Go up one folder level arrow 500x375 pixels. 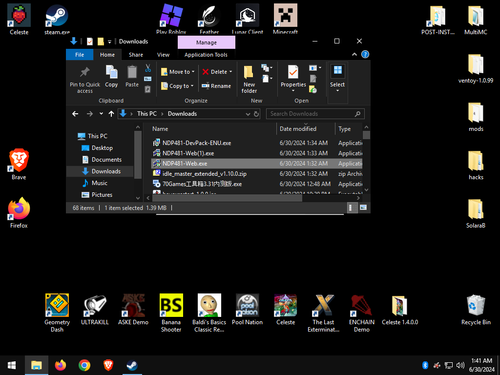pyautogui.click(x=111, y=114)
